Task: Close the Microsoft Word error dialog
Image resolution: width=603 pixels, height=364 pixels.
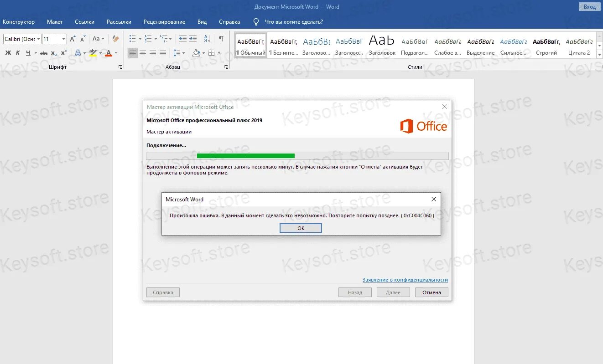Action: [434, 199]
